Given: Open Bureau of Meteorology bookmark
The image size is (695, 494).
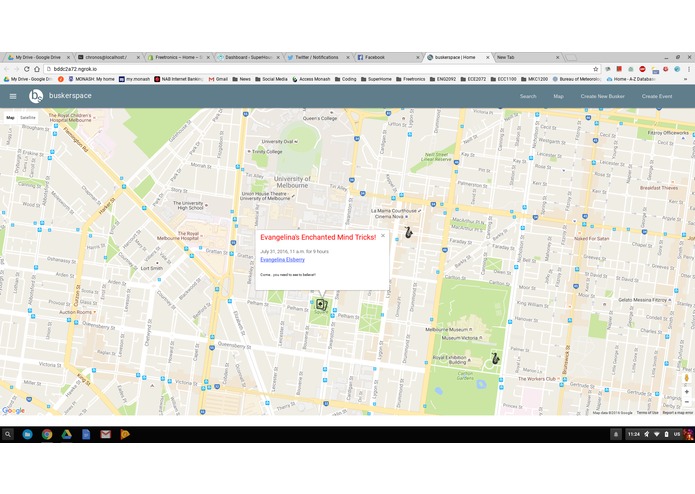Looking at the screenshot, I should tap(577, 79).
